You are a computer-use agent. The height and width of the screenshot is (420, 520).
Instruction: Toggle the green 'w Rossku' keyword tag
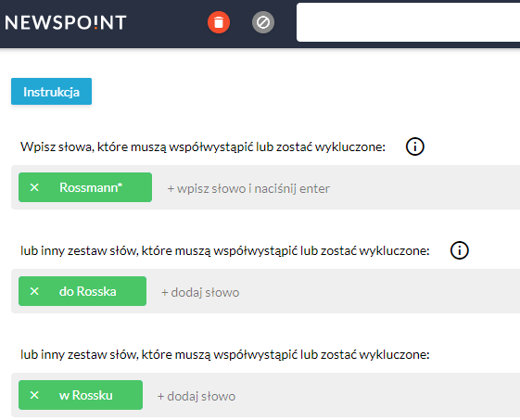86,395
